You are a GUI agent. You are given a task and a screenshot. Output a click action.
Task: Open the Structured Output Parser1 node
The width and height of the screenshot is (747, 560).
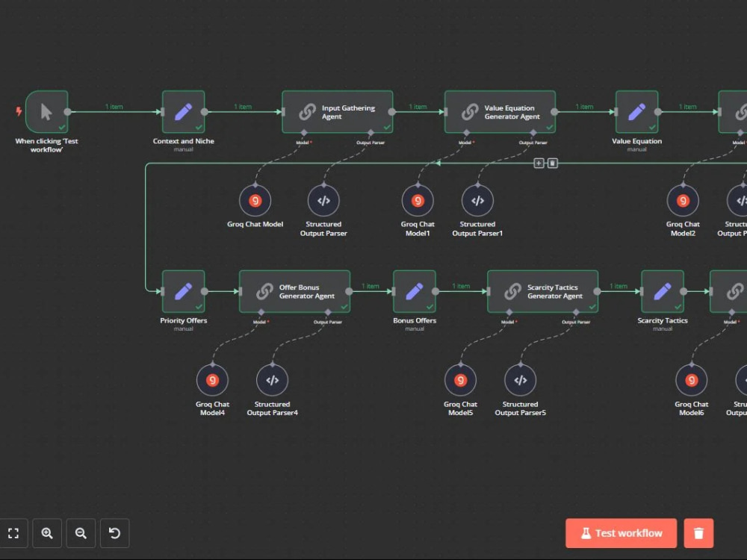(x=477, y=200)
